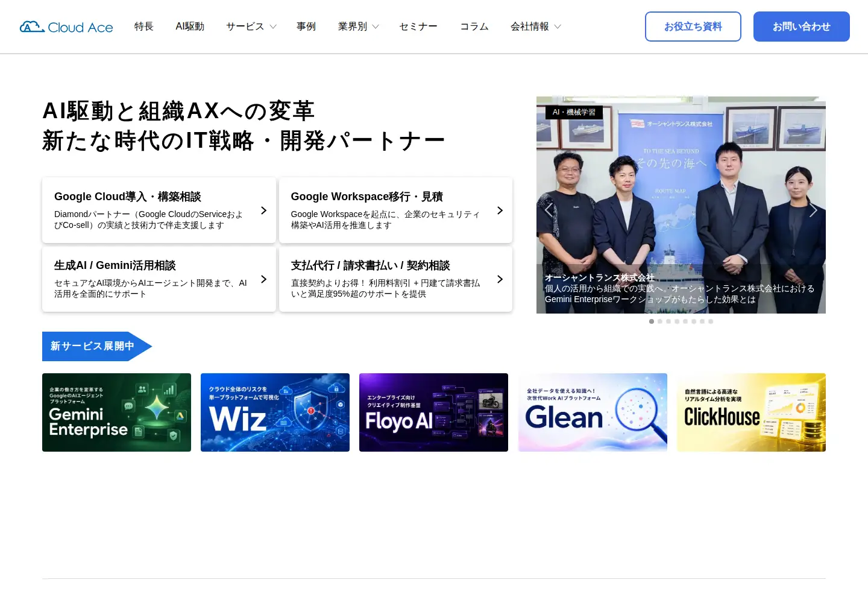This screenshot has height=603, width=868.
Task: Click the お問い合わせ button
Action: (x=802, y=27)
